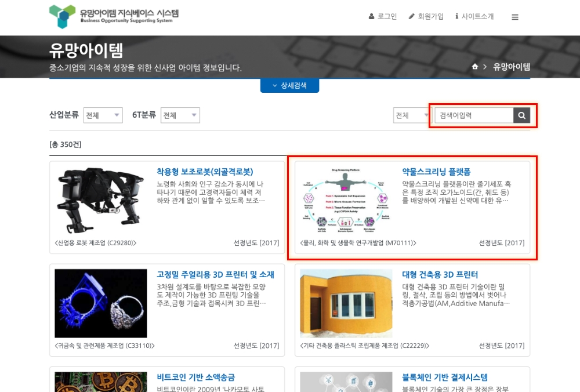
Task: Open the hamburger menu icon
Action: pos(515,17)
